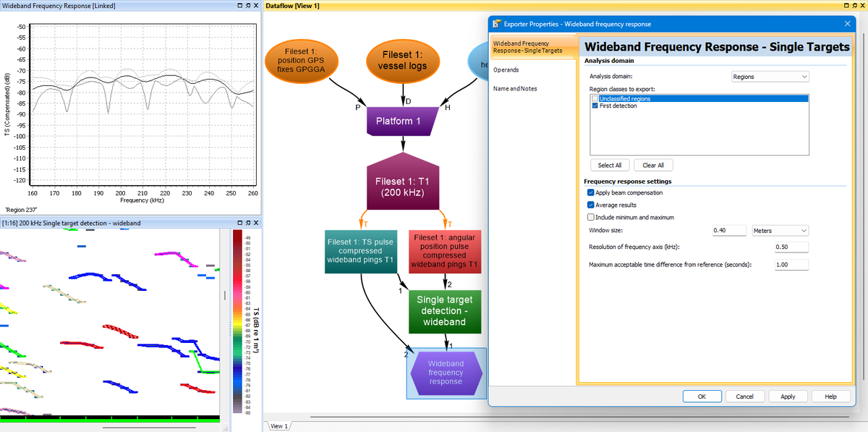This screenshot has width=868, height=432.
Task: Switch to the Operands page
Action: 506,69
